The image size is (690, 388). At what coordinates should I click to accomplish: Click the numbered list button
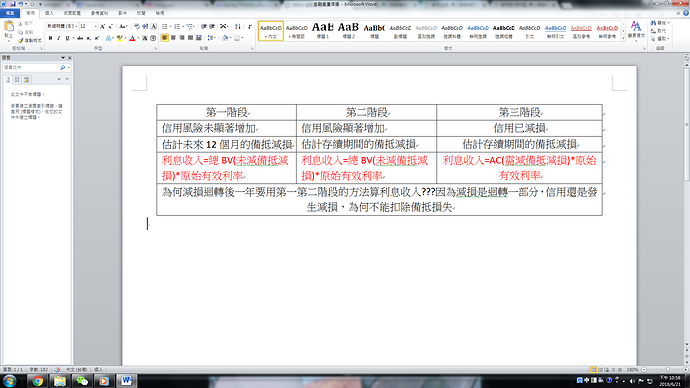(177, 27)
